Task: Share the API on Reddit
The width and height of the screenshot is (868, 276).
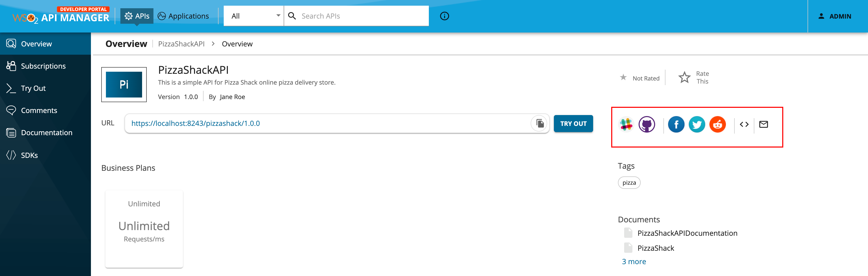Action: (717, 124)
